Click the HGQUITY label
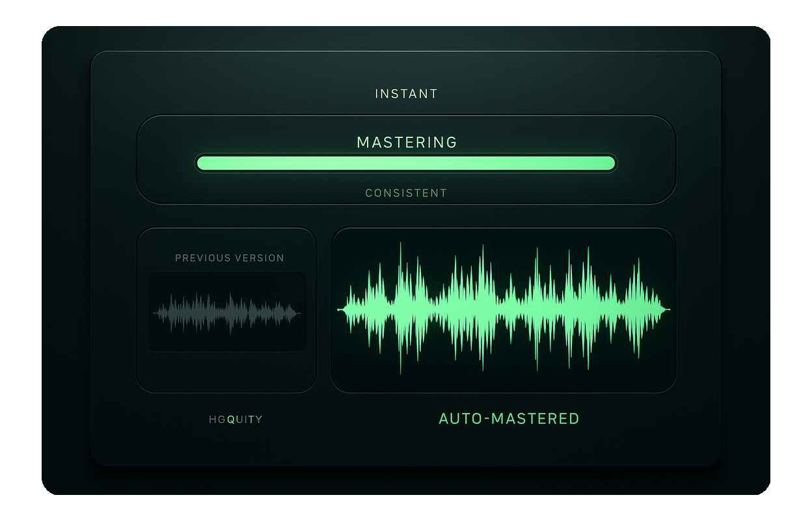 tap(236, 419)
